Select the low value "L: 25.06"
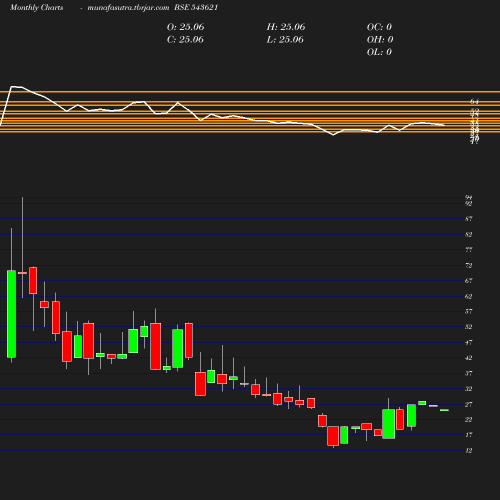 pos(285,40)
